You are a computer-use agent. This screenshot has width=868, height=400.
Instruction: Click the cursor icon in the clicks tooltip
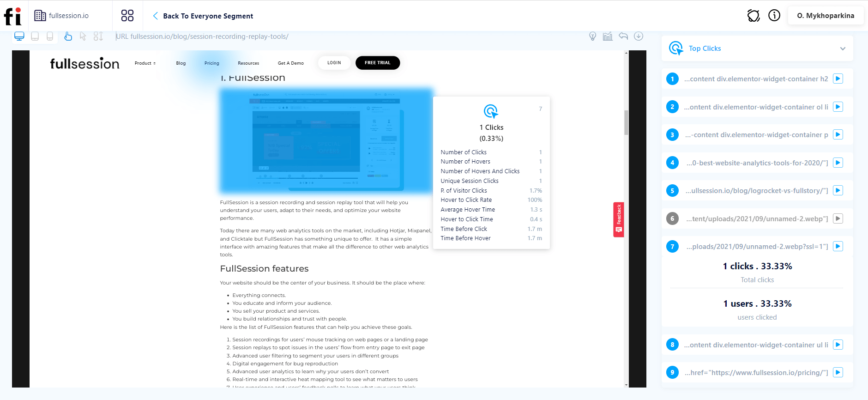tap(491, 111)
